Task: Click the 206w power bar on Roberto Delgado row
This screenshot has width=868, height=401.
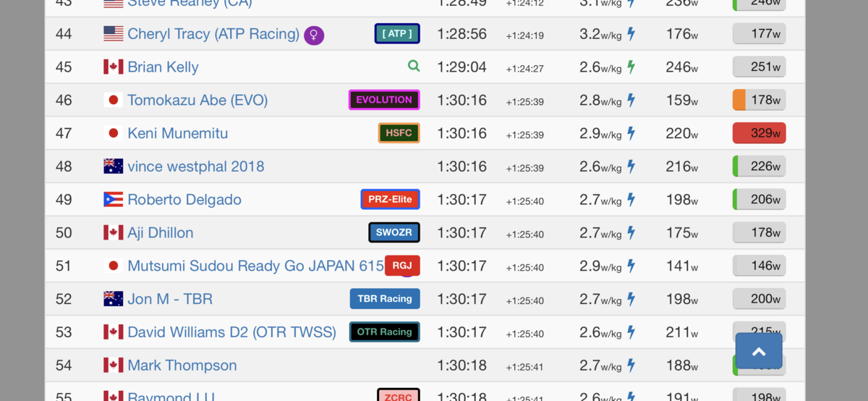Action: click(759, 200)
